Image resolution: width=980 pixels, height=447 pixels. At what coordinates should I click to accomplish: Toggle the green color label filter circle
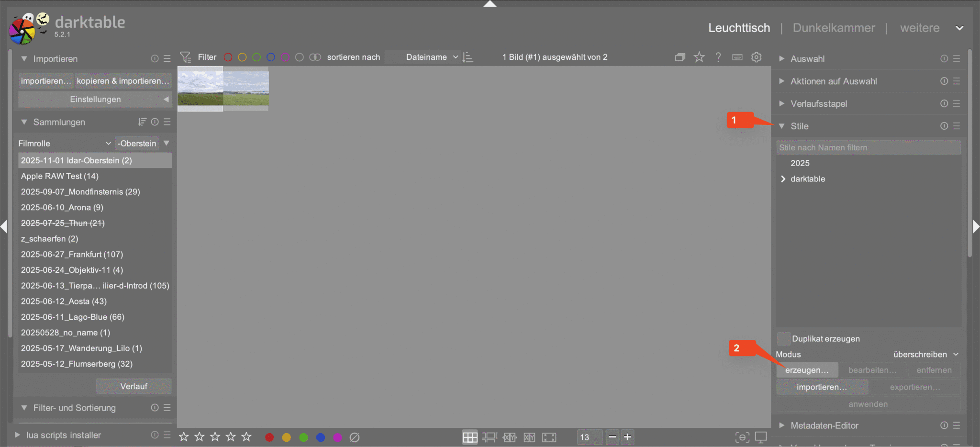coord(256,57)
